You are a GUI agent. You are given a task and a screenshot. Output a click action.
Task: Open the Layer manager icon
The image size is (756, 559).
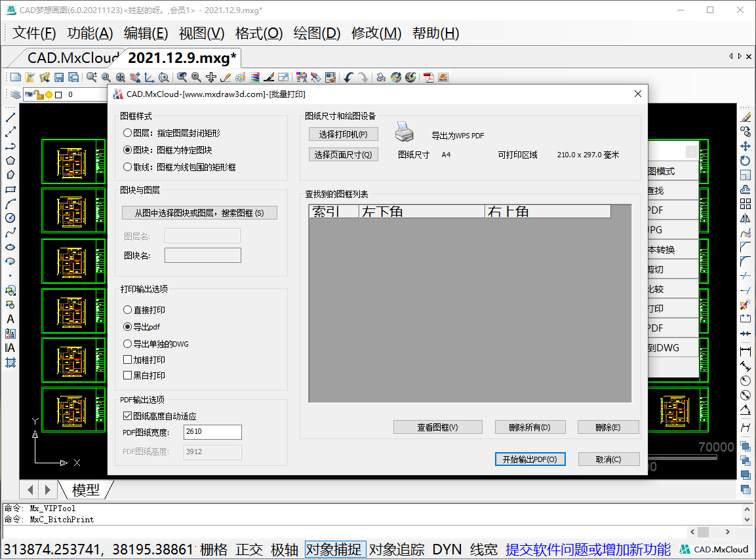tap(16, 94)
